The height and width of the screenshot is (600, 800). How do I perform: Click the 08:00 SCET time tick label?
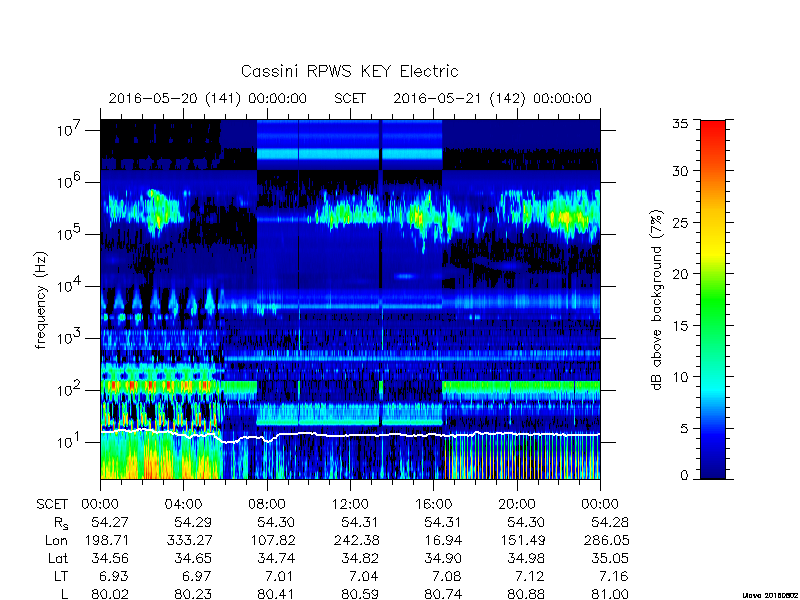267,505
